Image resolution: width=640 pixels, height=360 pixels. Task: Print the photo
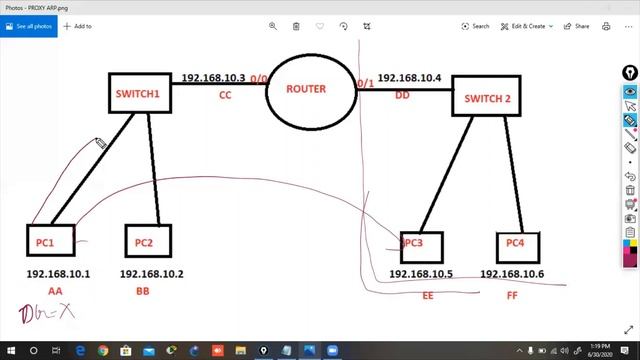(x=606, y=26)
